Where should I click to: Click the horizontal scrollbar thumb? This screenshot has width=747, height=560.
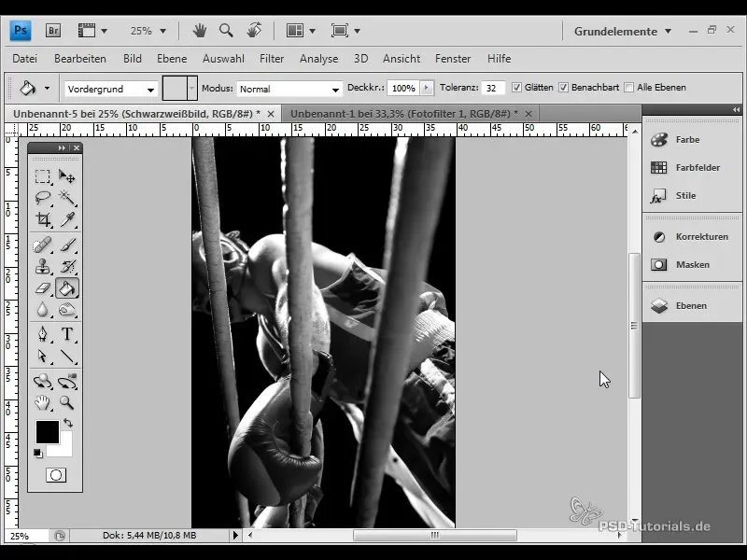434,535
